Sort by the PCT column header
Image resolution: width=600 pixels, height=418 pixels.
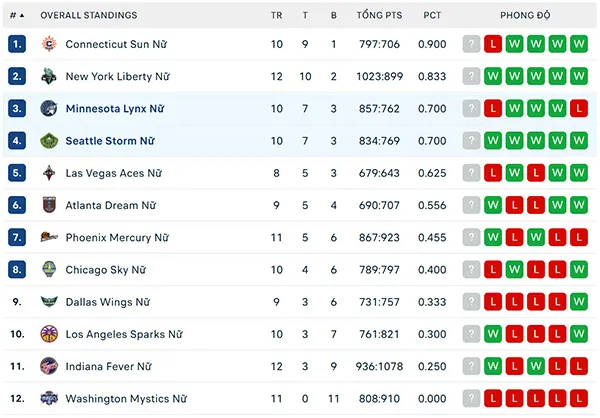[432, 15]
